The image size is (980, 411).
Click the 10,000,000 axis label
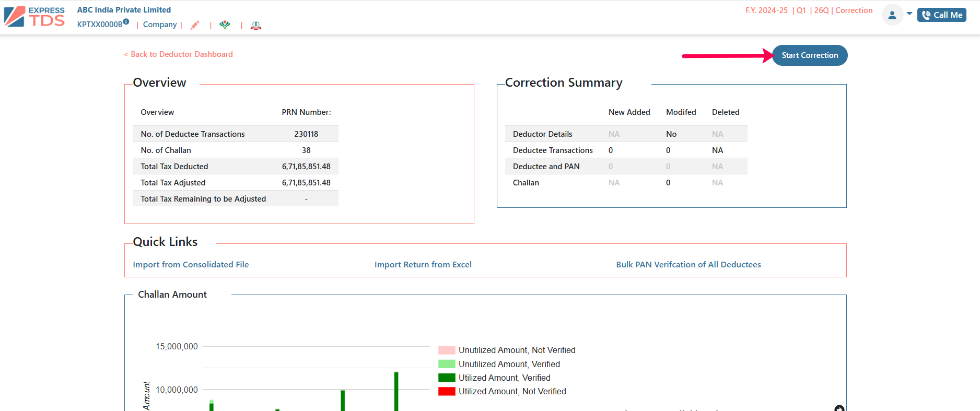(x=177, y=390)
